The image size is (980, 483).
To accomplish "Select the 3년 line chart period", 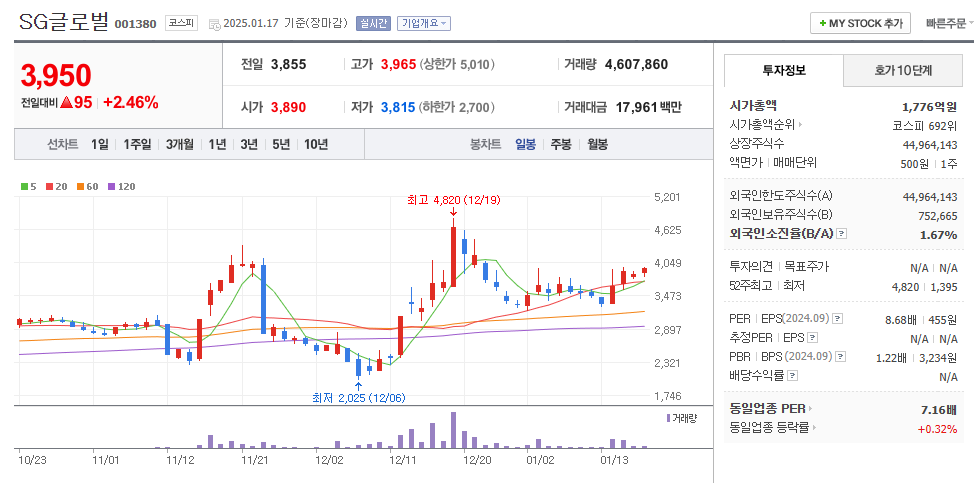I will 249,144.
